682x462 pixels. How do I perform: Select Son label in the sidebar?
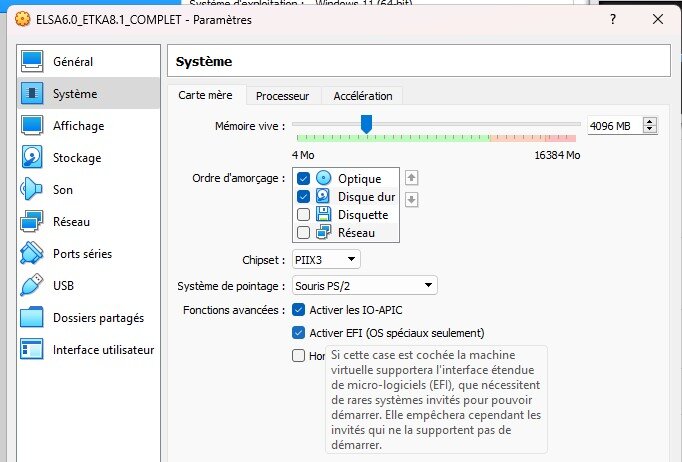(x=63, y=190)
